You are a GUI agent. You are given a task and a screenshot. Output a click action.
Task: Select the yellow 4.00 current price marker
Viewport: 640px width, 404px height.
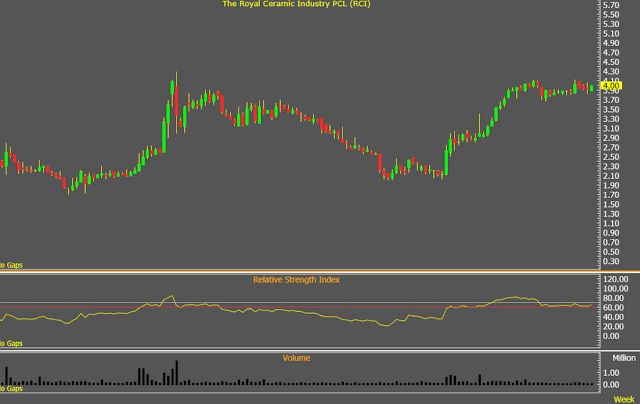[x=611, y=86]
